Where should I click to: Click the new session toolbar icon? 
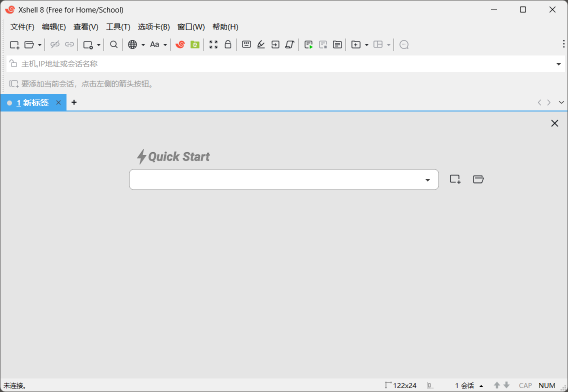click(x=14, y=44)
